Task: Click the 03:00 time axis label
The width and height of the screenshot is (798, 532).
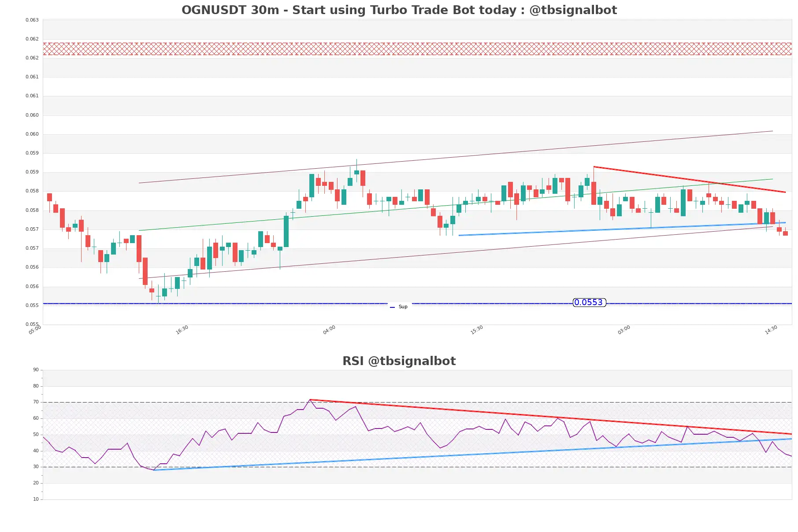Action: tap(624, 330)
